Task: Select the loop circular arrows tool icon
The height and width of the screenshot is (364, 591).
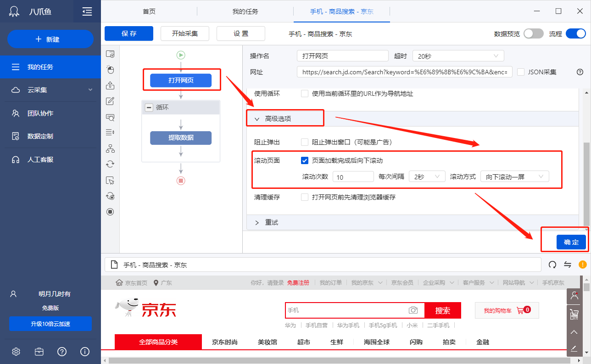Action: pos(110,164)
